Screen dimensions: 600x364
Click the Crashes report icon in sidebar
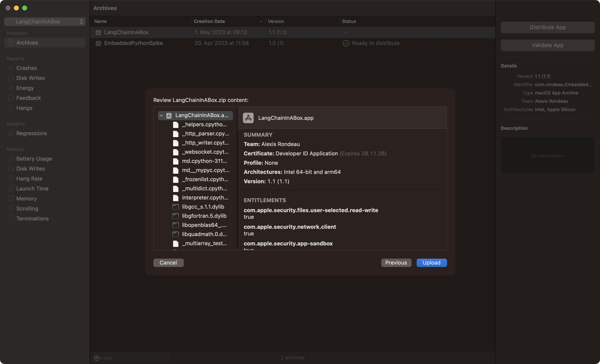click(x=11, y=68)
